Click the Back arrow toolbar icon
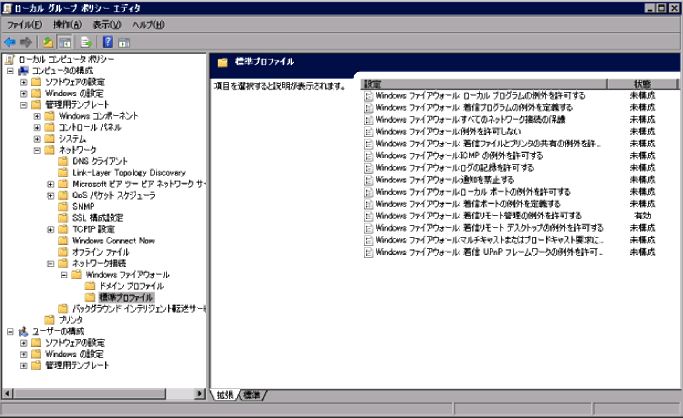The width and height of the screenshot is (683, 418). 10,42
